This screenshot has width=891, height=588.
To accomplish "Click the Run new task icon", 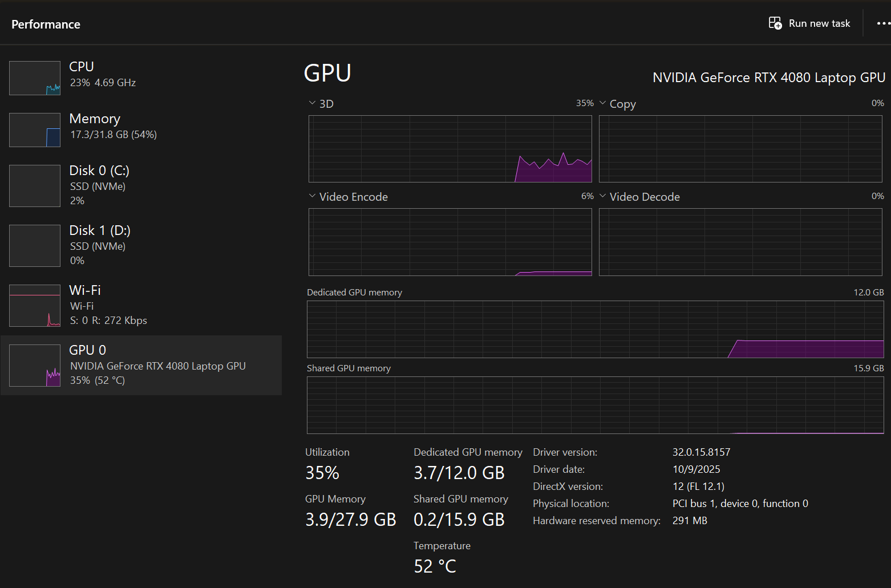I will [775, 23].
